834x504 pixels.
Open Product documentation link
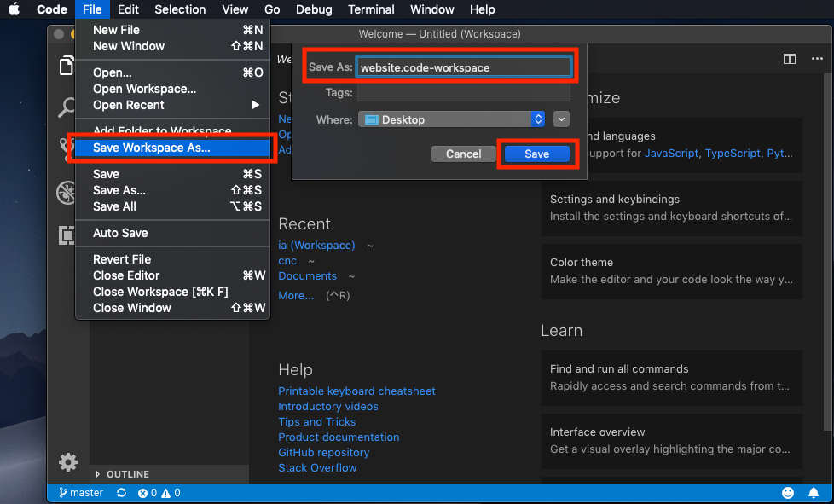tap(339, 437)
